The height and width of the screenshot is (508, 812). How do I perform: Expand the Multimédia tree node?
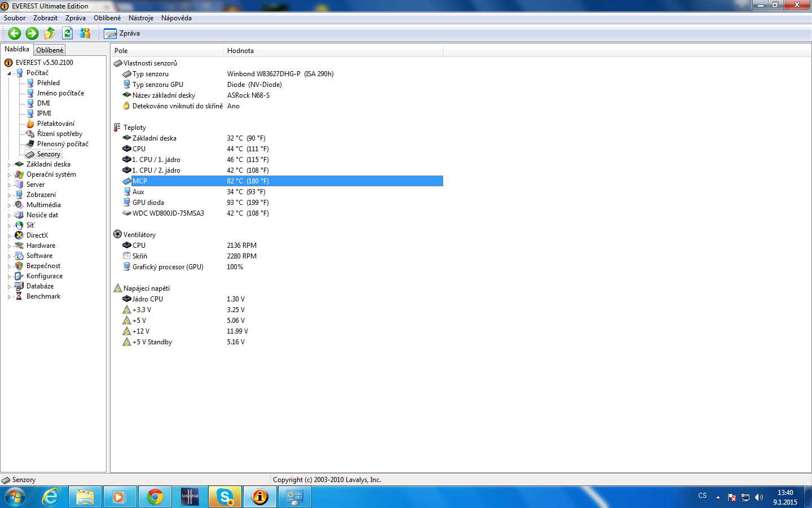10,205
